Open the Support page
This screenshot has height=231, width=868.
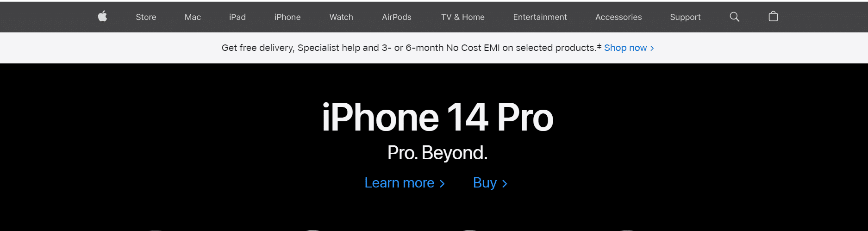[x=685, y=17]
